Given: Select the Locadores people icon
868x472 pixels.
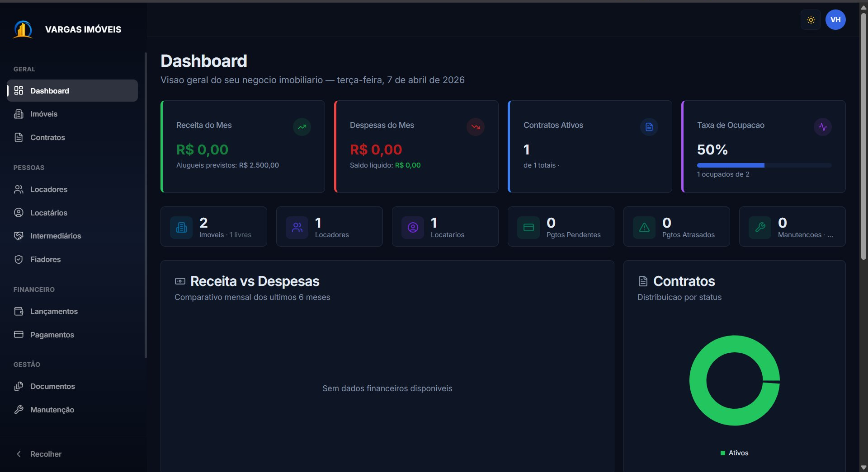Looking at the screenshot, I should [x=19, y=189].
